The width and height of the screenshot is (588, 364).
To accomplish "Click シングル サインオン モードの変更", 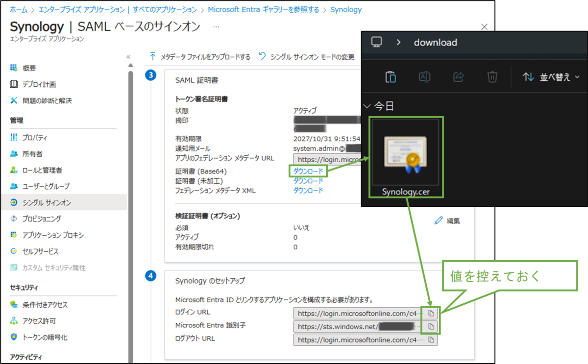I will [306, 57].
